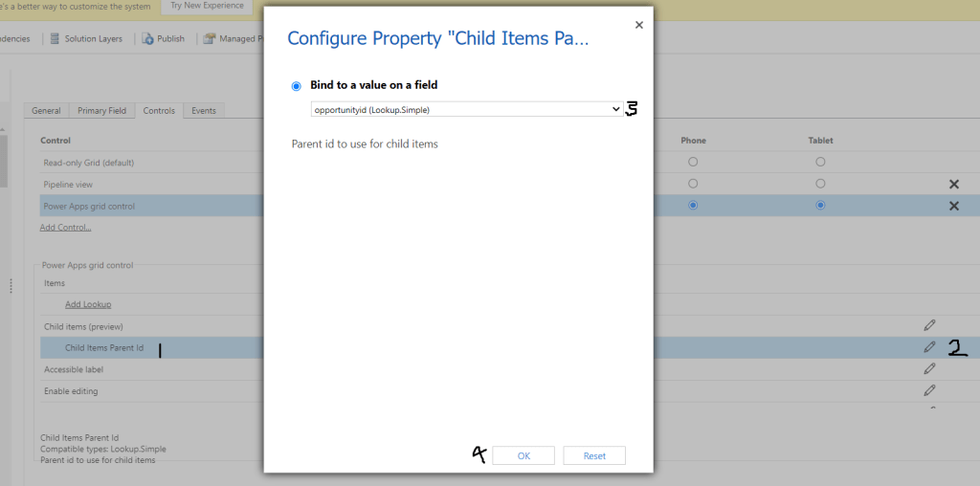Edit the Child items (preview) property pencil
This screenshot has width=980, height=486.
point(929,325)
